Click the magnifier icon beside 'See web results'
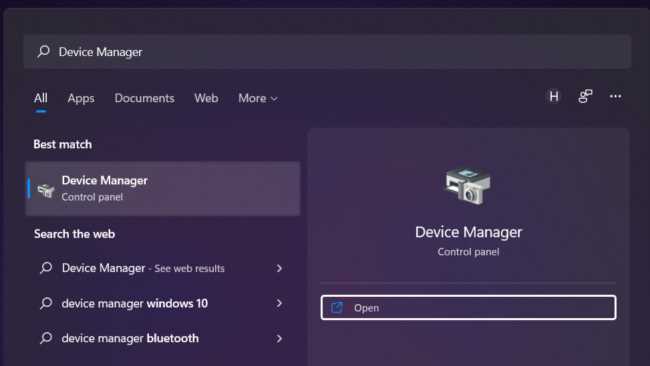The height and width of the screenshot is (366, 650). click(x=46, y=268)
